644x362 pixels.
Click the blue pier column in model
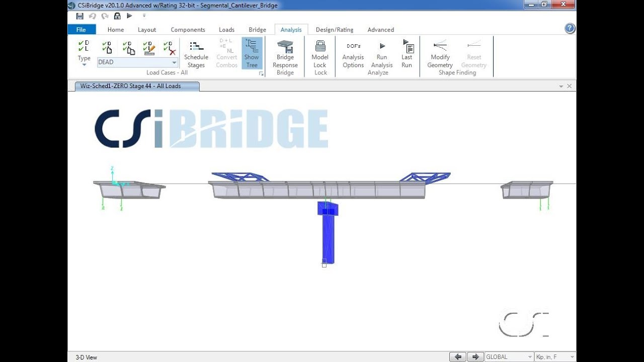(x=328, y=239)
